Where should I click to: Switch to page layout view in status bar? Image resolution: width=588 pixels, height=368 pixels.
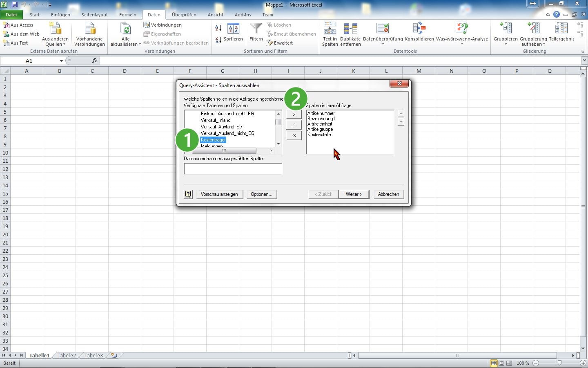click(501, 363)
